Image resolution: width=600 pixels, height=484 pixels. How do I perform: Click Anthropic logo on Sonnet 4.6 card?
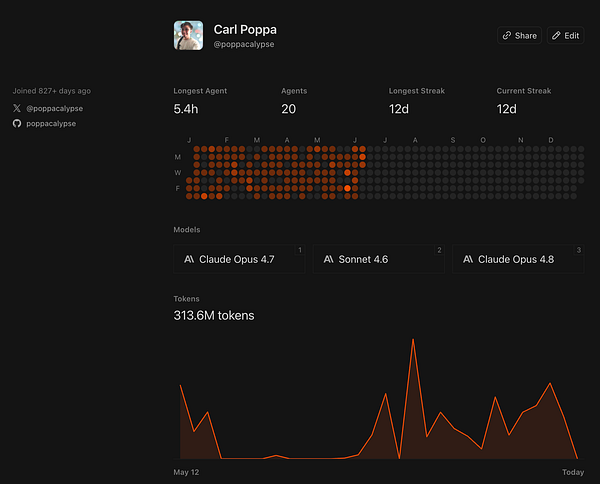pyautogui.click(x=329, y=259)
